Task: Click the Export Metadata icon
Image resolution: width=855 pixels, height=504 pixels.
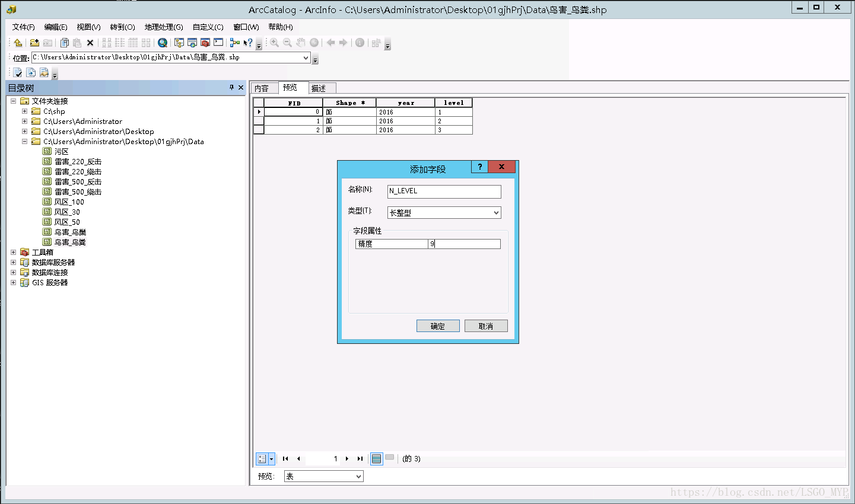Action: coord(44,72)
